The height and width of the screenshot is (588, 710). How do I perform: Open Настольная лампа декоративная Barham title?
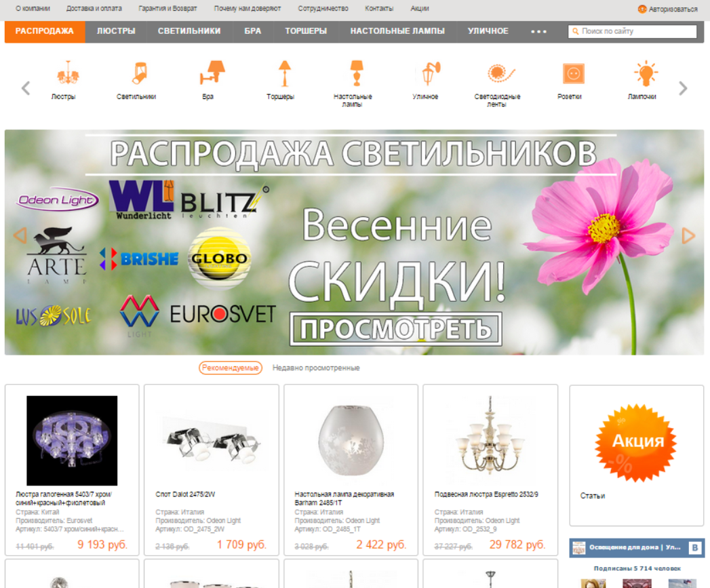click(344, 498)
